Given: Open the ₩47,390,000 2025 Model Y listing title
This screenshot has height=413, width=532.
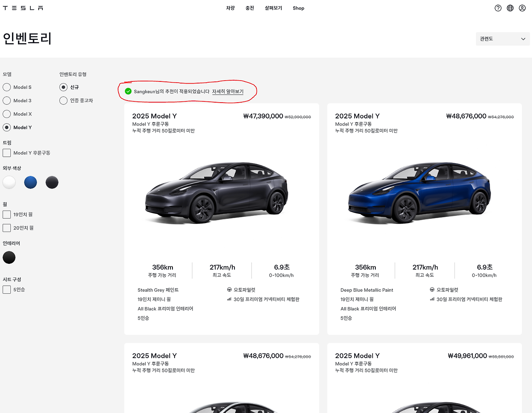Looking at the screenshot, I should (155, 116).
